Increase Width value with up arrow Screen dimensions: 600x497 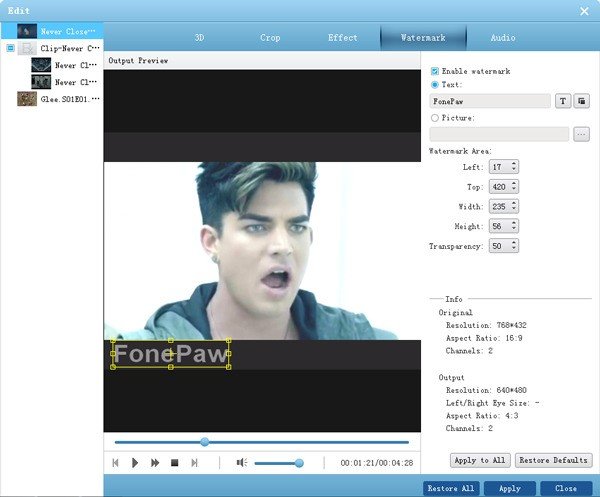[514, 204]
